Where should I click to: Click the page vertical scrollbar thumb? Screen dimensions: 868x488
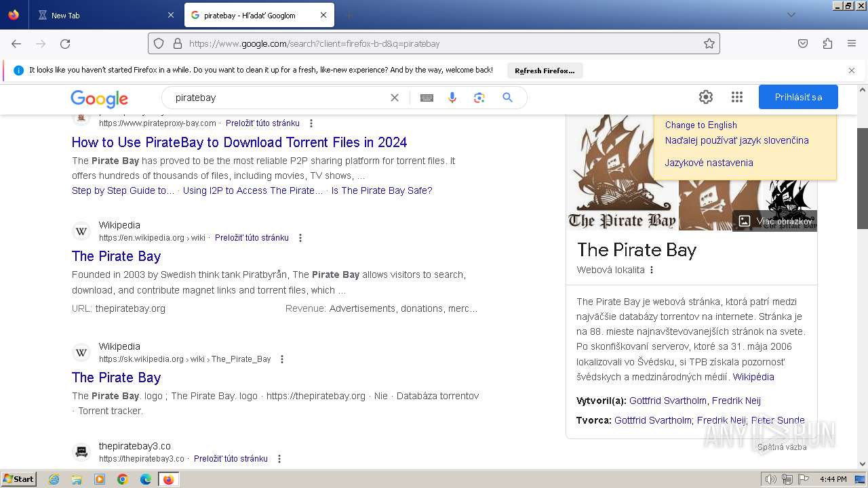click(863, 178)
